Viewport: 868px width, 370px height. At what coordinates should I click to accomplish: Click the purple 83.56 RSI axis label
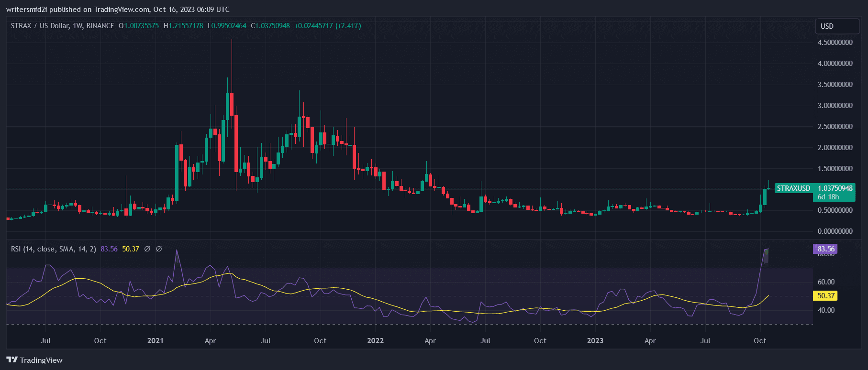(825, 249)
